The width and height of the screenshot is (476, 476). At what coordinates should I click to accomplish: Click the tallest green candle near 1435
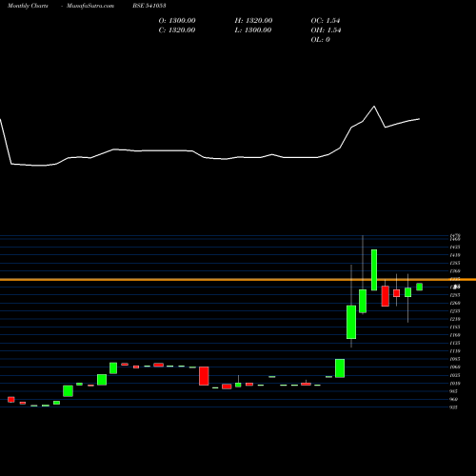tap(374, 270)
